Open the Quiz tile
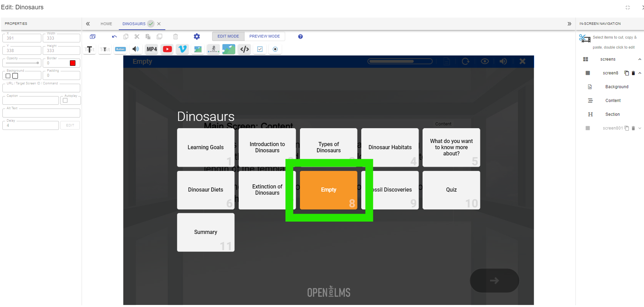The image size is (644, 307). [451, 190]
